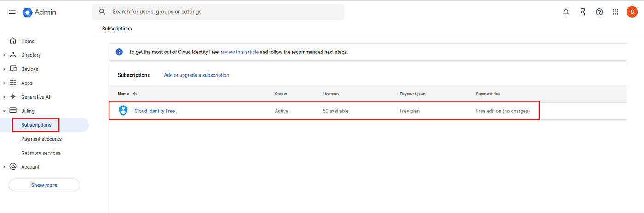
Task: Open the Billing menu item
Action: click(x=28, y=111)
